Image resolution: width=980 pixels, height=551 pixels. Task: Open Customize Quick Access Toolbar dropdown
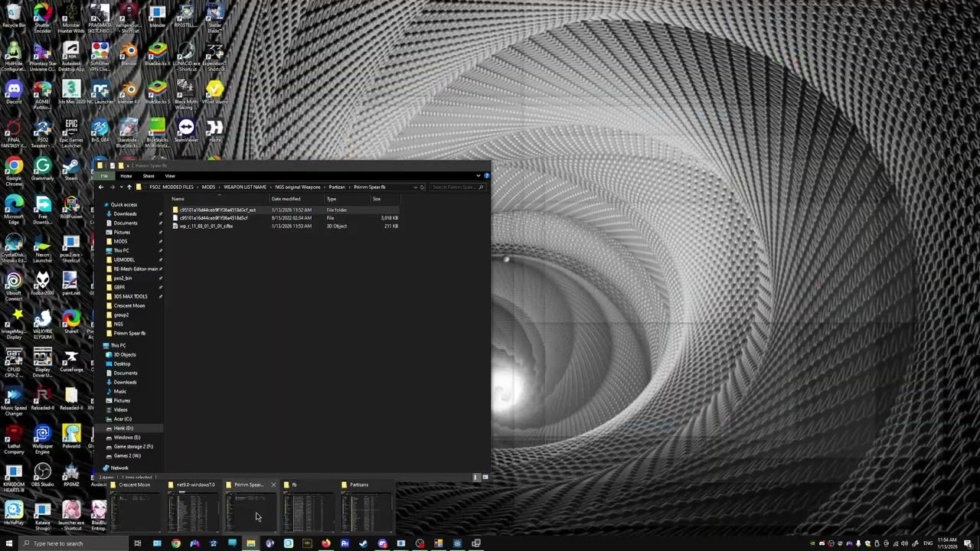129,165
